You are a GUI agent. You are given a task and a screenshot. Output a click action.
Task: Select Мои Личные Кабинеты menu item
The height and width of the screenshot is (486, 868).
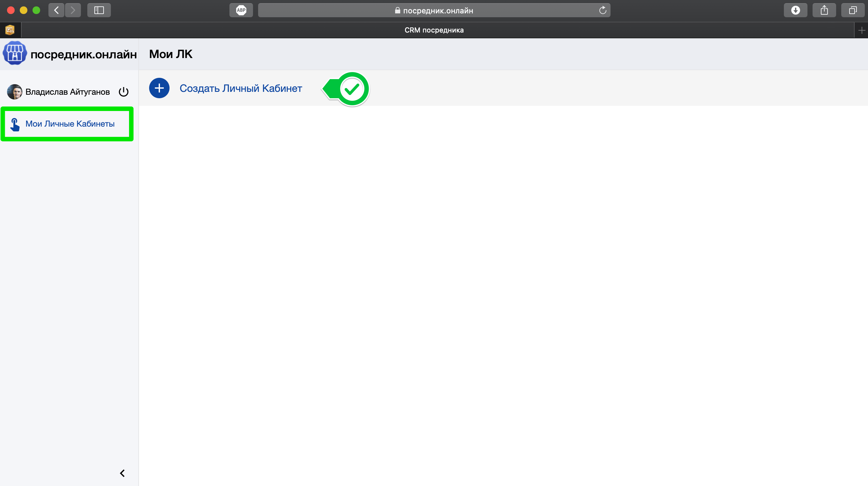pyautogui.click(x=70, y=124)
